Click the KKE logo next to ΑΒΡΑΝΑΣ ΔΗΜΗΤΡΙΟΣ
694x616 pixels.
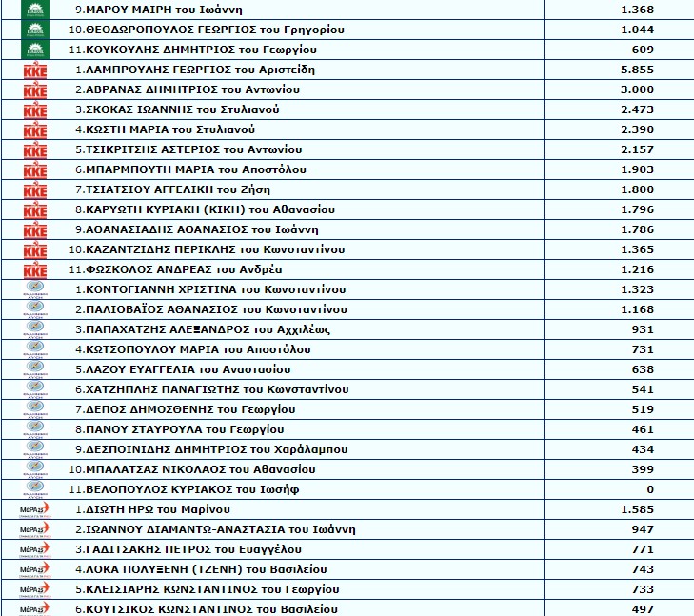pyautogui.click(x=35, y=90)
